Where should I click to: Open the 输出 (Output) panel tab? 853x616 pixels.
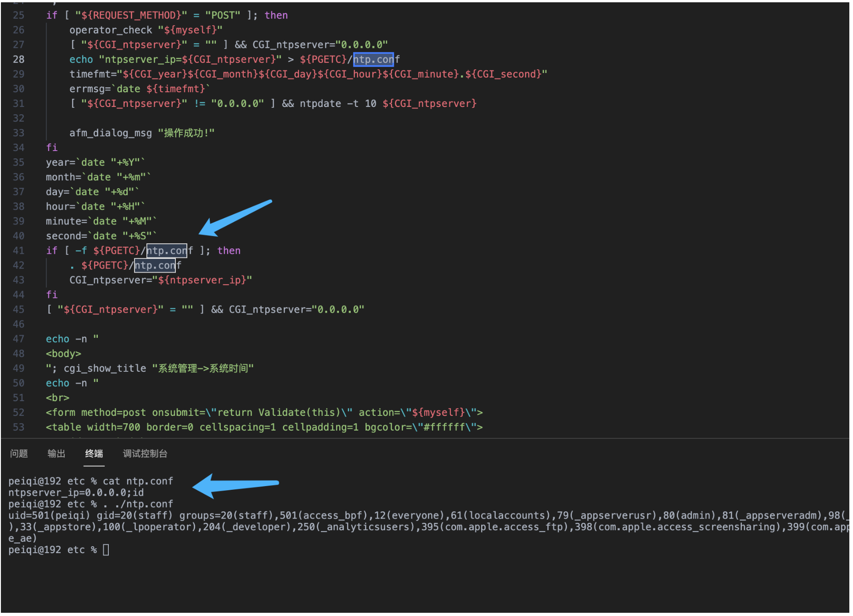[x=56, y=454]
